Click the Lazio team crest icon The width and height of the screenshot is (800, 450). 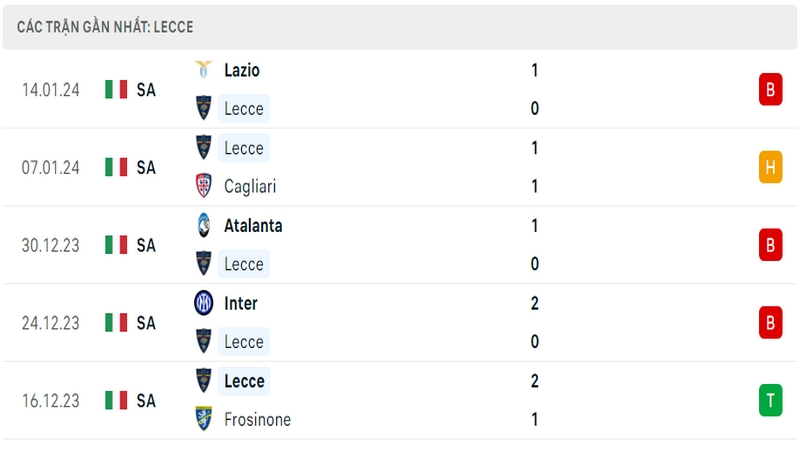[204, 69]
